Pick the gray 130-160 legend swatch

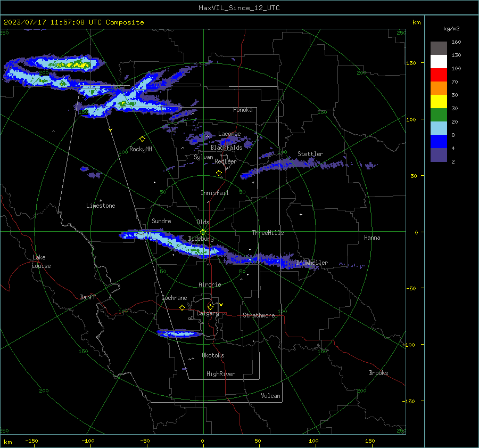pyautogui.click(x=439, y=48)
